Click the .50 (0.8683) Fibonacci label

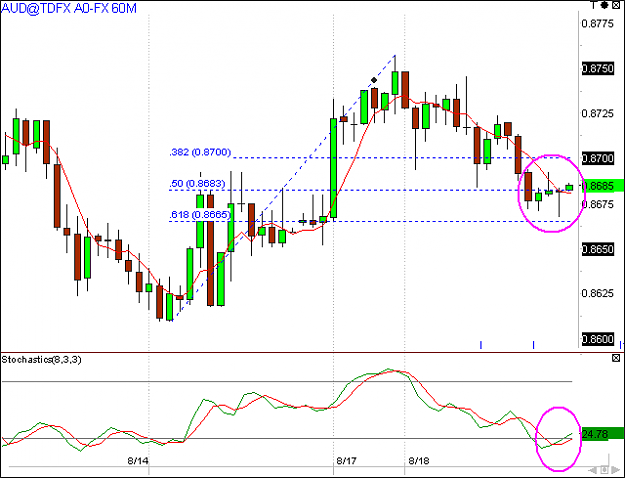(197, 184)
